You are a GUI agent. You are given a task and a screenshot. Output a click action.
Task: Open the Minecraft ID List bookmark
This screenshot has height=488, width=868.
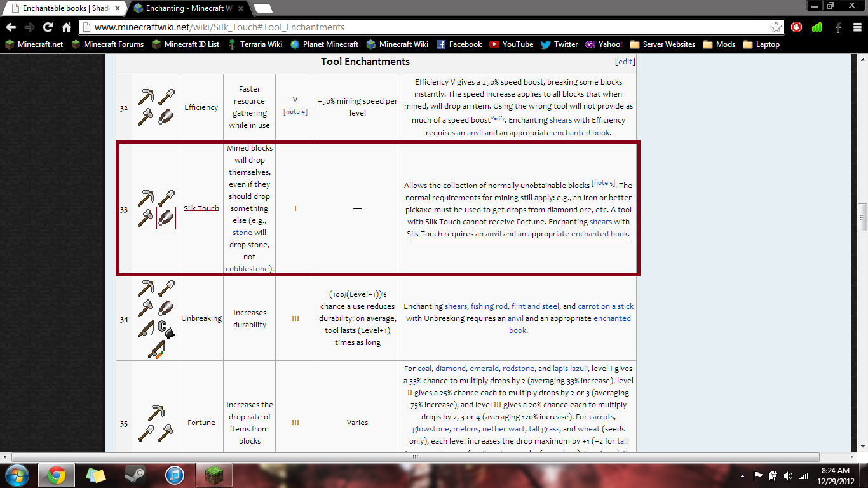click(x=185, y=44)
